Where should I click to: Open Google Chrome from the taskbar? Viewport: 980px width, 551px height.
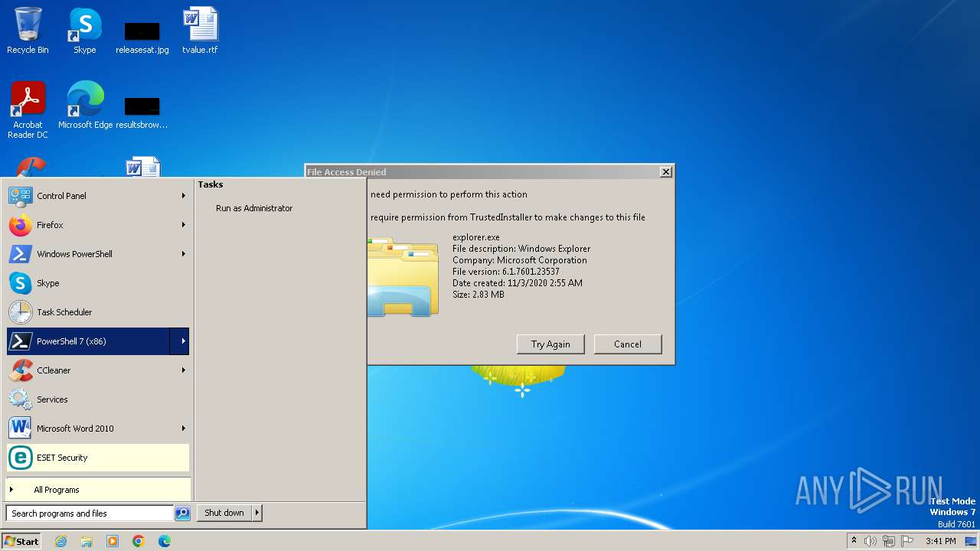(139, 541)
